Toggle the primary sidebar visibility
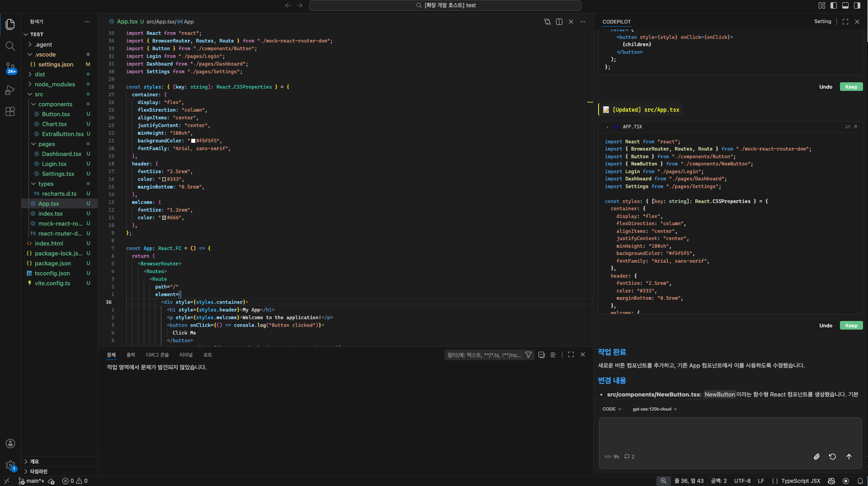This screenshot has height=486, width=868. click(x=834, y=5)
